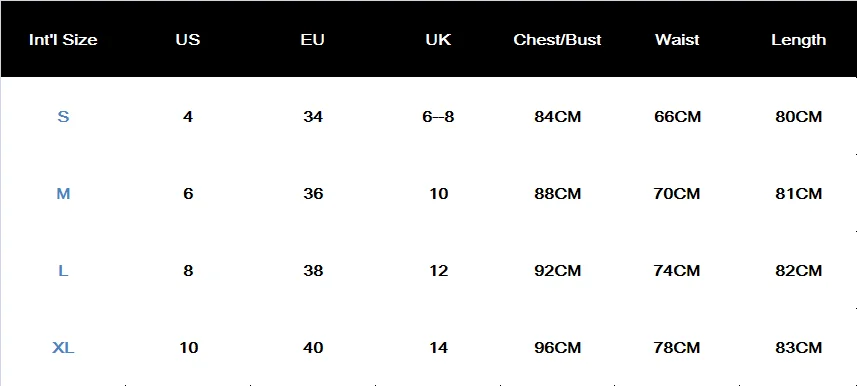Click the Chest/Bust column header

click(x=557, y=40)
